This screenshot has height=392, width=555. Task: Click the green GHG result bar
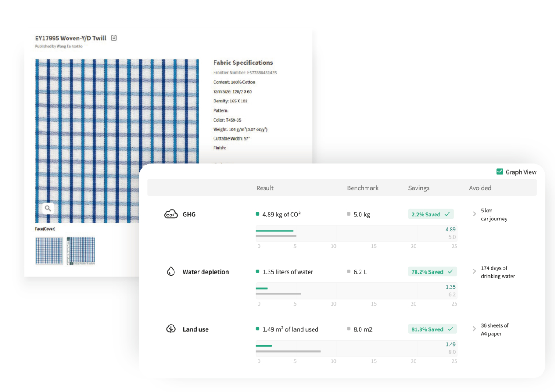click(274, 231)
